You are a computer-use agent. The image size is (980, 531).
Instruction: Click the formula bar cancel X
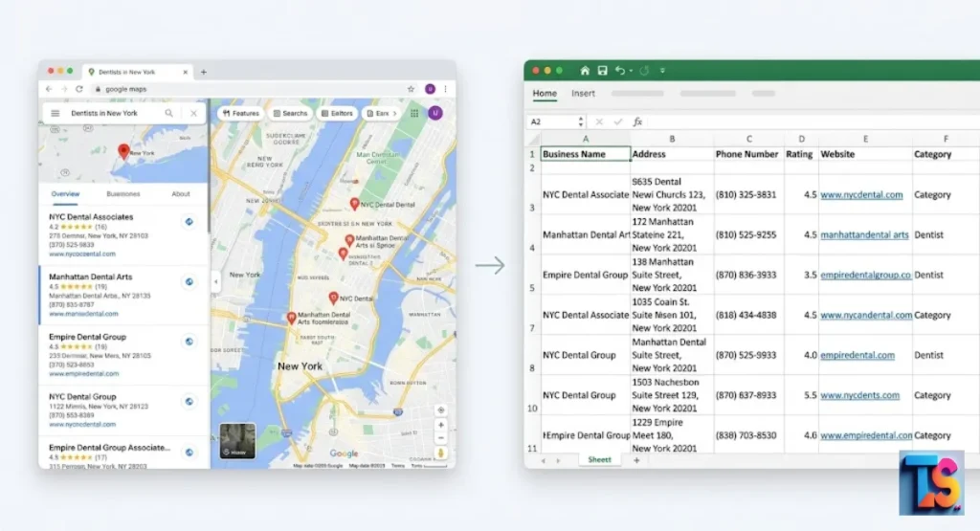pyautogui.click(x=599, y=122)
